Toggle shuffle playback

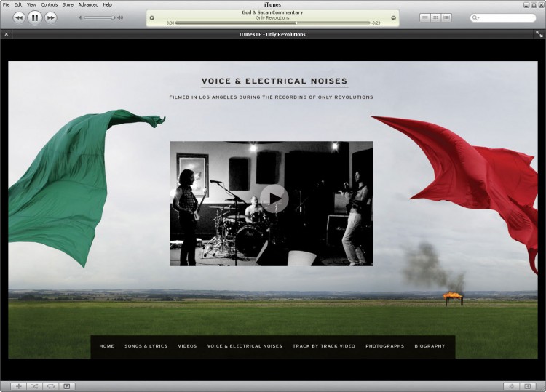point(34,386)
